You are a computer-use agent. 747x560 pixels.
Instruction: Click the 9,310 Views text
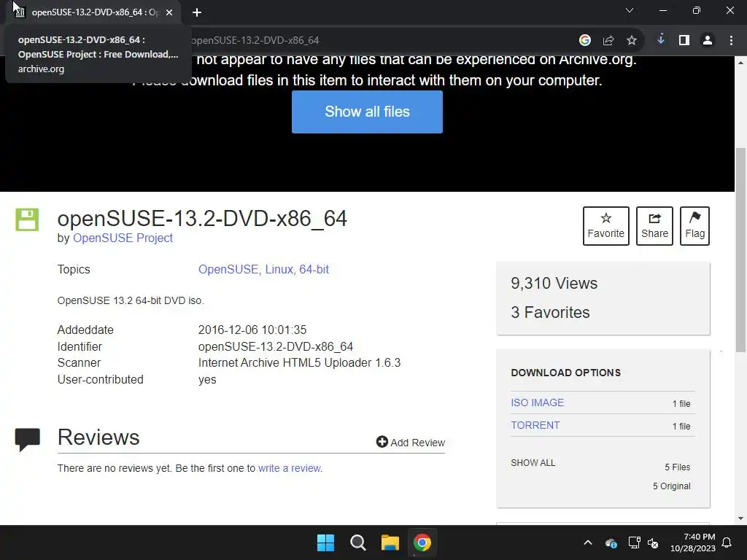(554, 284)
